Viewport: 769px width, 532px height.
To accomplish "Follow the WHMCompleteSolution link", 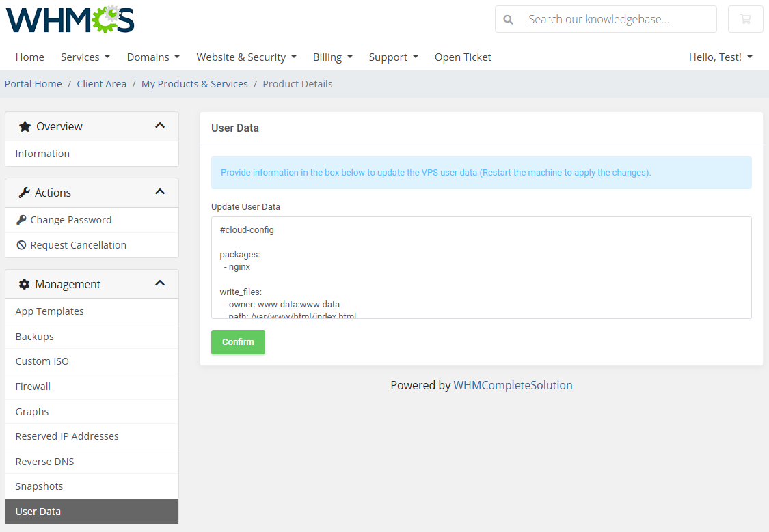I will (513, 385).
